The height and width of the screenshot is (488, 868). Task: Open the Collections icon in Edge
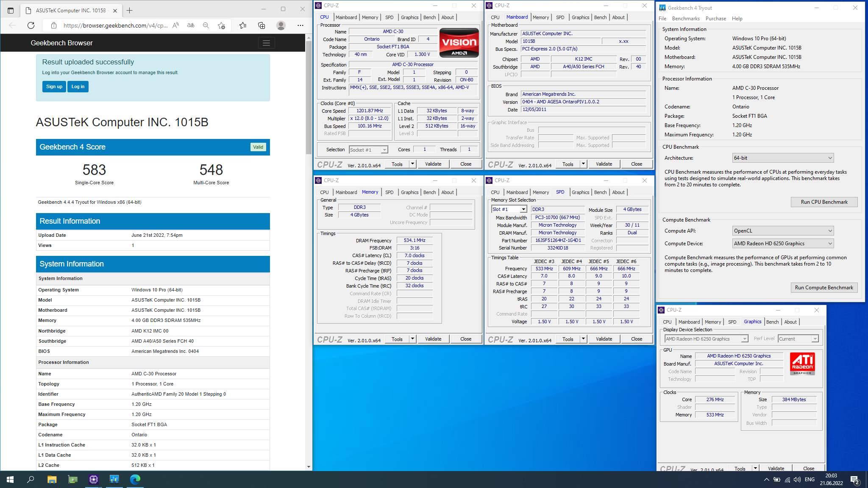[x=262, y=25]
